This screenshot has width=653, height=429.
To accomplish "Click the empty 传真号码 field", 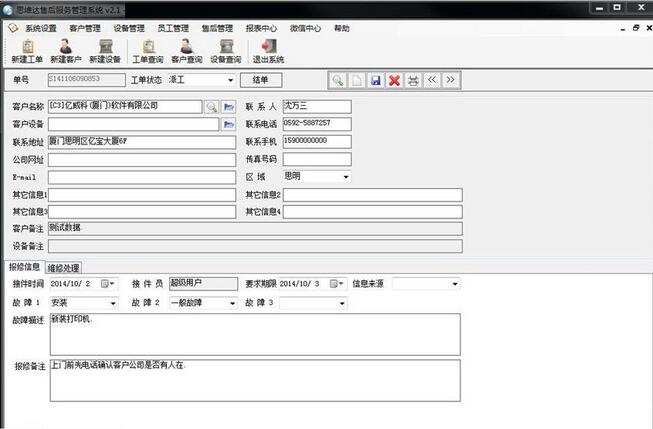I will 317,159.
